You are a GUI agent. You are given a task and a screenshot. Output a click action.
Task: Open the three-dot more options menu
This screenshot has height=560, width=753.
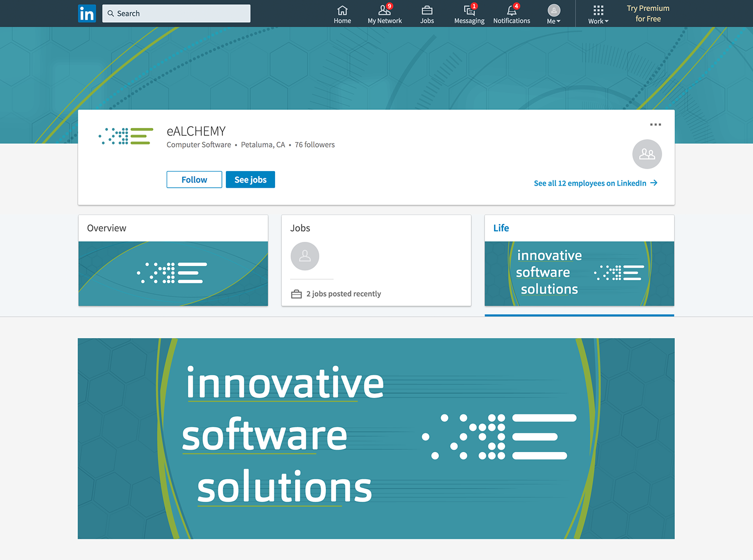(x=656, y=124)
